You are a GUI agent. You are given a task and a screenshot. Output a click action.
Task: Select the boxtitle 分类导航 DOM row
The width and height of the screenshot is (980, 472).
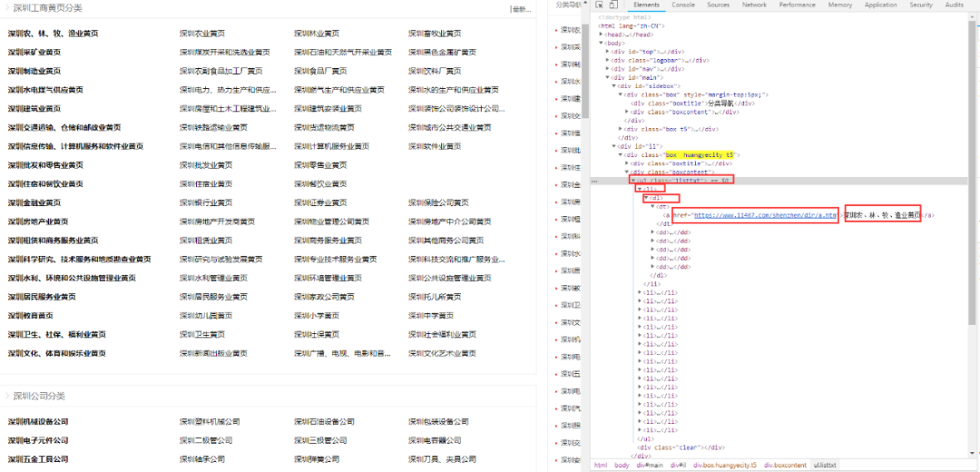coord(691,103)
